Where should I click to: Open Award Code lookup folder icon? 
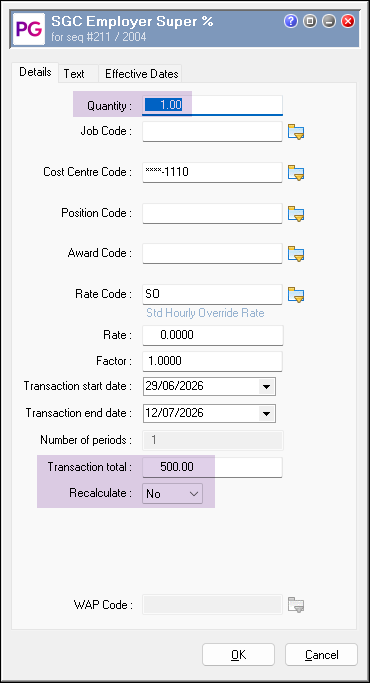point(296,254)
